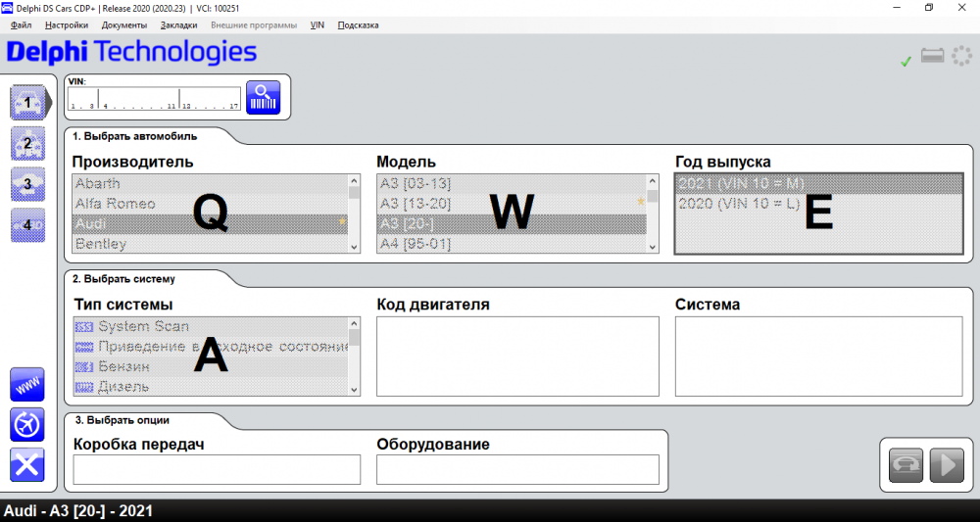Click the gray vehicle scan button beside play
980x522 pixels.
click(x=906, y=465)
